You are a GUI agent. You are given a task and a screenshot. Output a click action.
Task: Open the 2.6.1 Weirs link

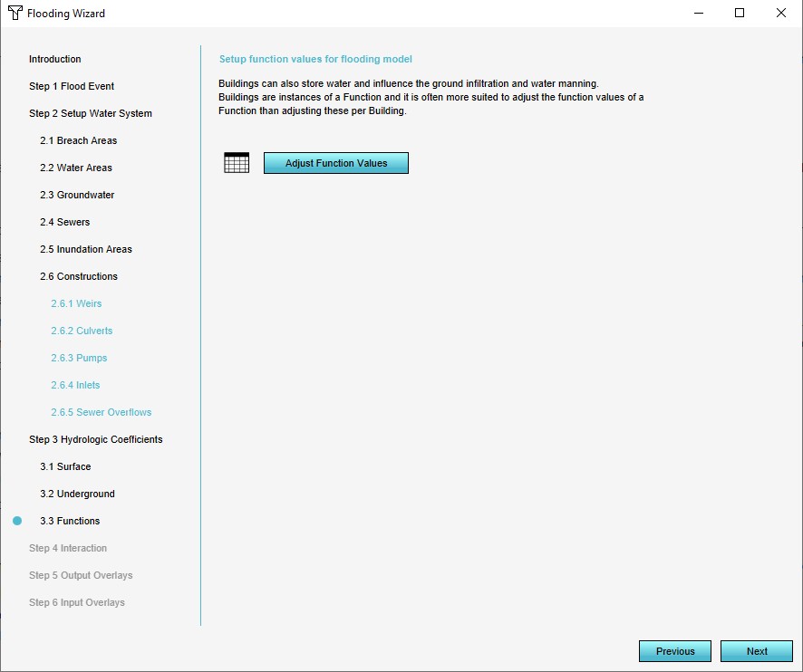tap(76, 303)
